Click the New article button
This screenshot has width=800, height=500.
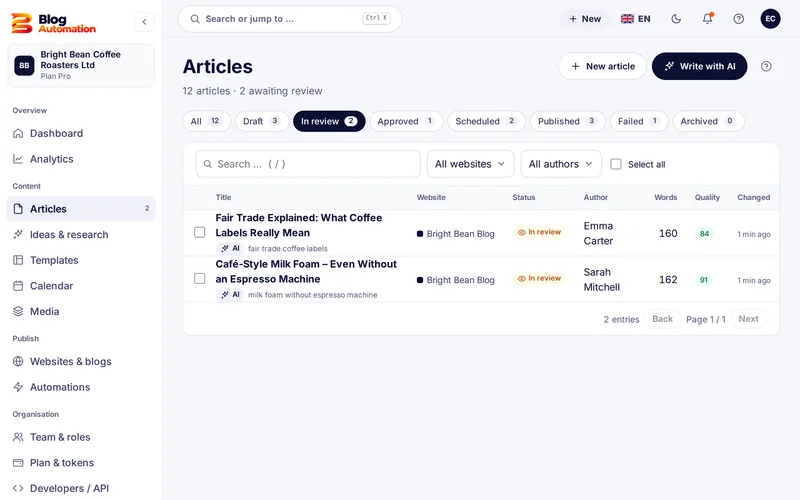click(602, 66)
